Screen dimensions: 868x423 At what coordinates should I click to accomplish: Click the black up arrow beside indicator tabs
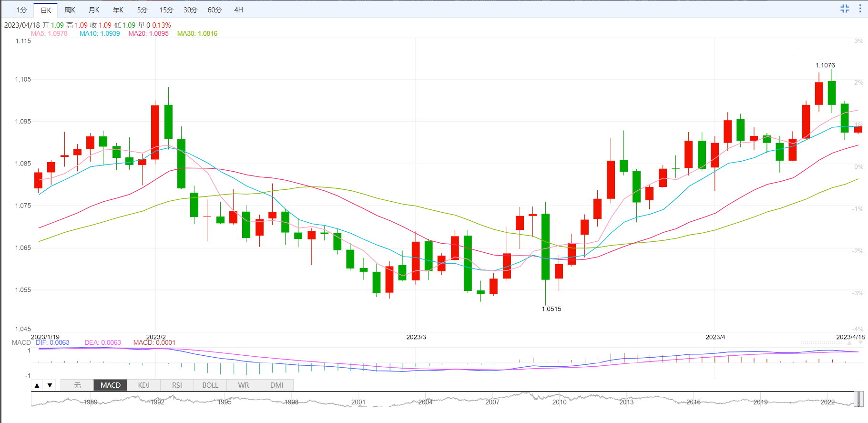point(37,385)
